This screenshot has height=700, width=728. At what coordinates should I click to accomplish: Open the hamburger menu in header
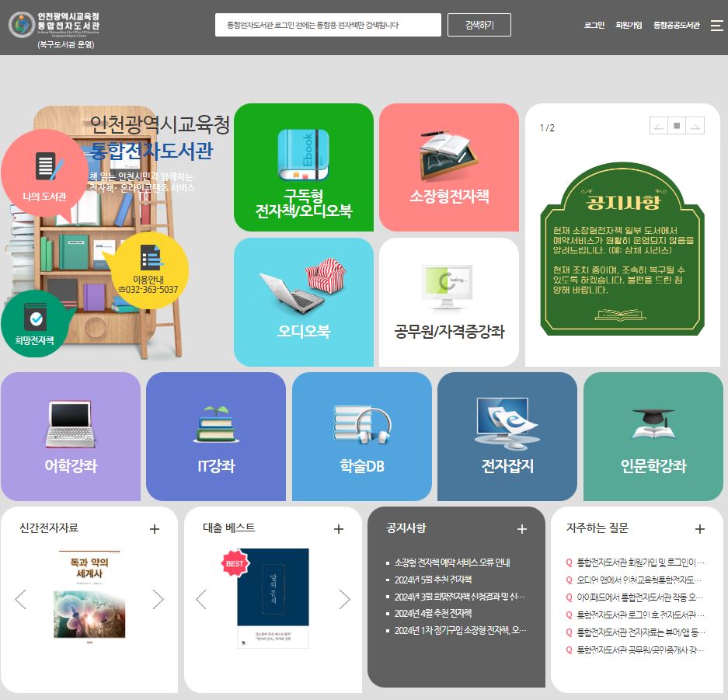(716, 26)
